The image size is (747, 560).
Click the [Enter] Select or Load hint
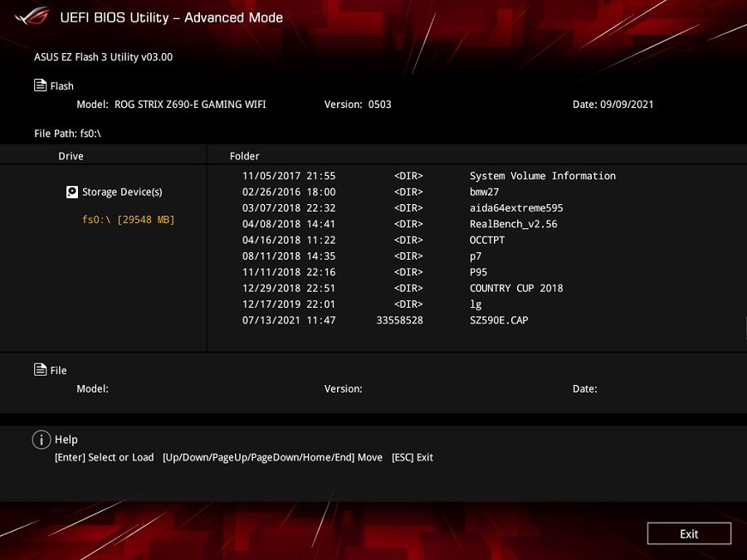(x=105, y=457)
